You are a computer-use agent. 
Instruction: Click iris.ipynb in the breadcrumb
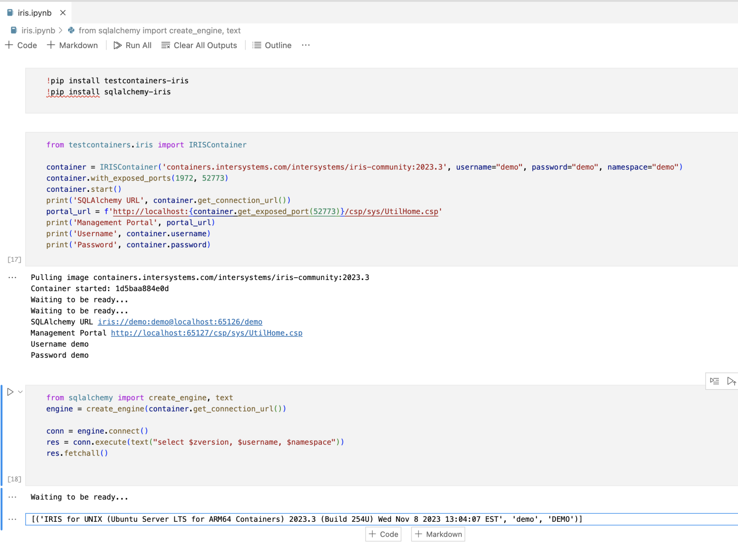tap(38, 30)
